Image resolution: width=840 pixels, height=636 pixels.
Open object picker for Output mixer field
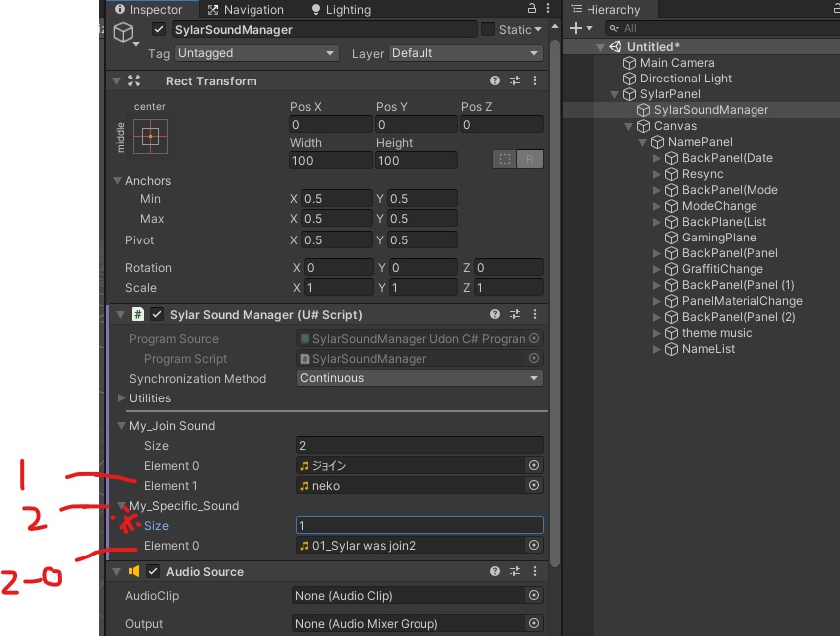[534, 623]
